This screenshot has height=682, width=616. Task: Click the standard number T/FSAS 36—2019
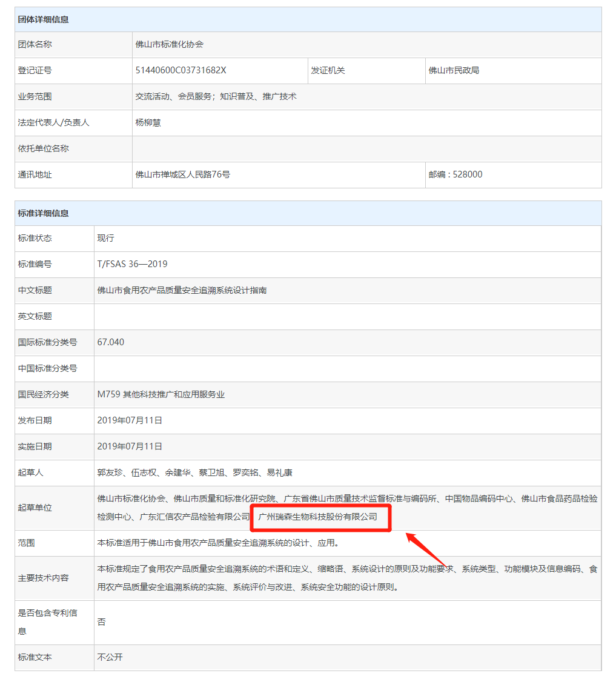coord(132,264)
